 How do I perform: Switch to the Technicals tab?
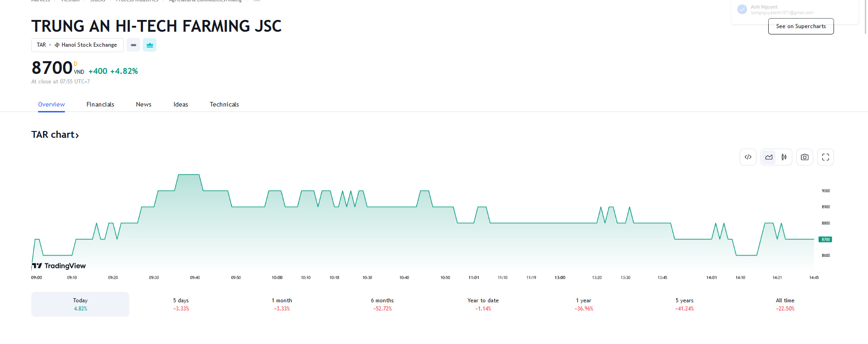(x=224, y=104)
